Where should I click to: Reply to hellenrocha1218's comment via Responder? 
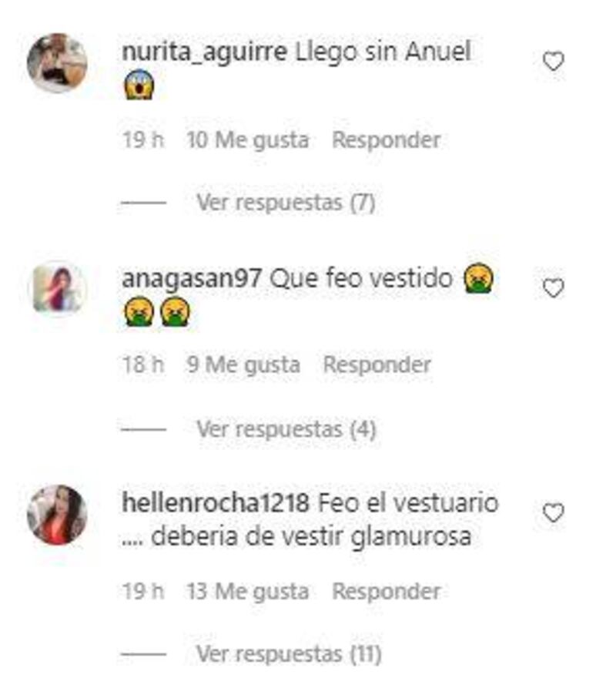(387, 591)
